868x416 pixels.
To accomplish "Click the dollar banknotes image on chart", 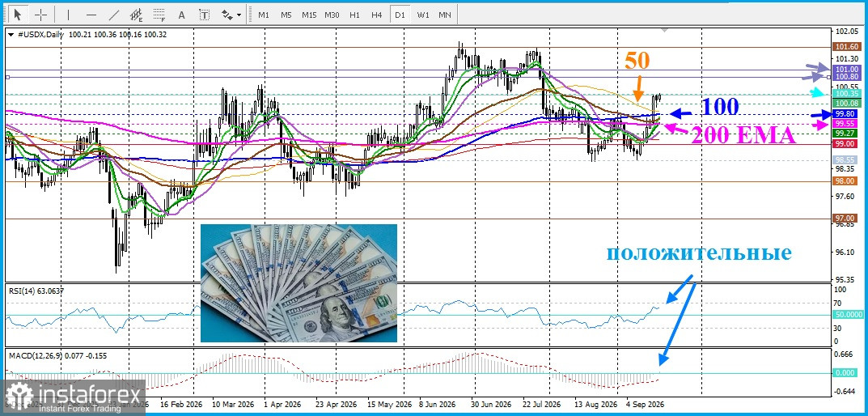I will pyautogui.click(x=299, y=283).
